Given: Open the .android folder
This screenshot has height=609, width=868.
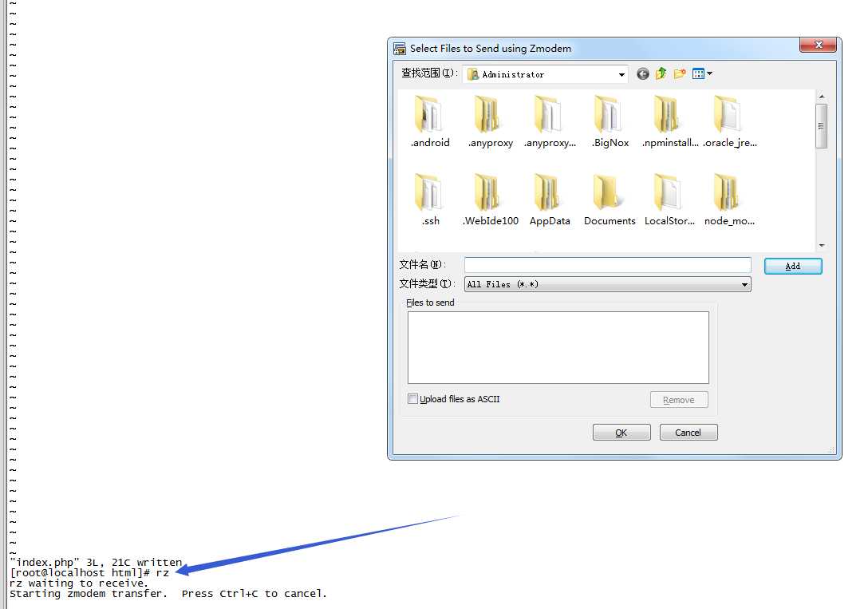Looking at the screenshot, I should click(x=429, y=122).
